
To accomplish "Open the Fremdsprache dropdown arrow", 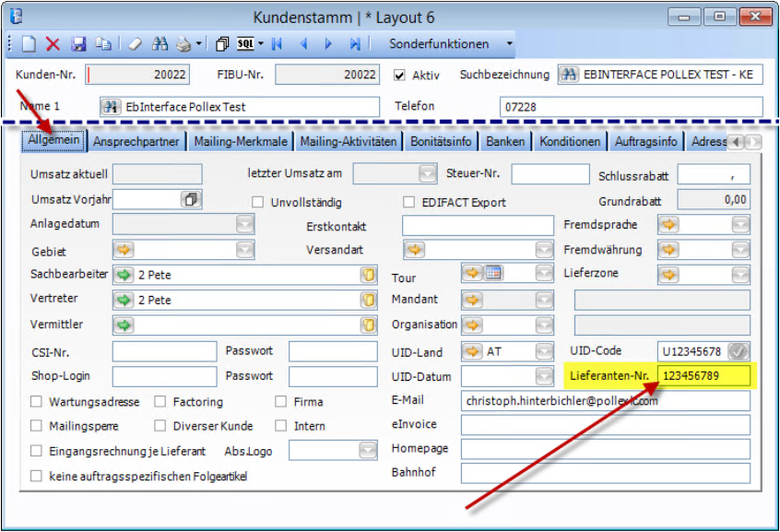I will pyautogui.click(x=740, y=225).
